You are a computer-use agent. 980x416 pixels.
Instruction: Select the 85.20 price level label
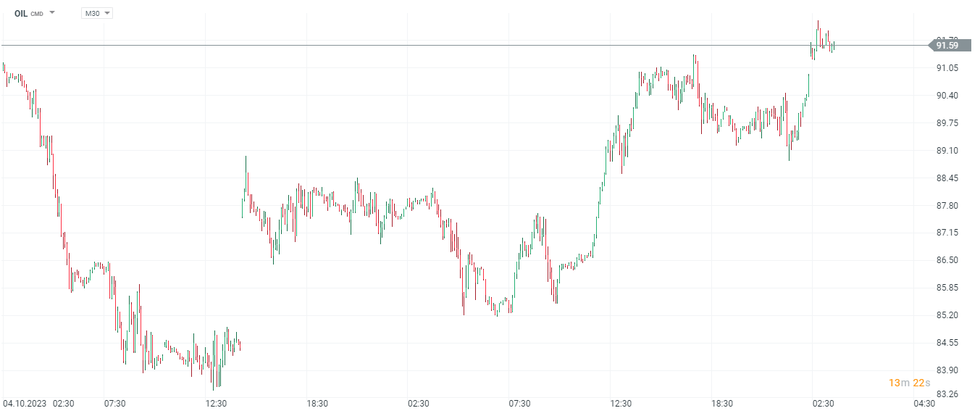tap(947, 315)
